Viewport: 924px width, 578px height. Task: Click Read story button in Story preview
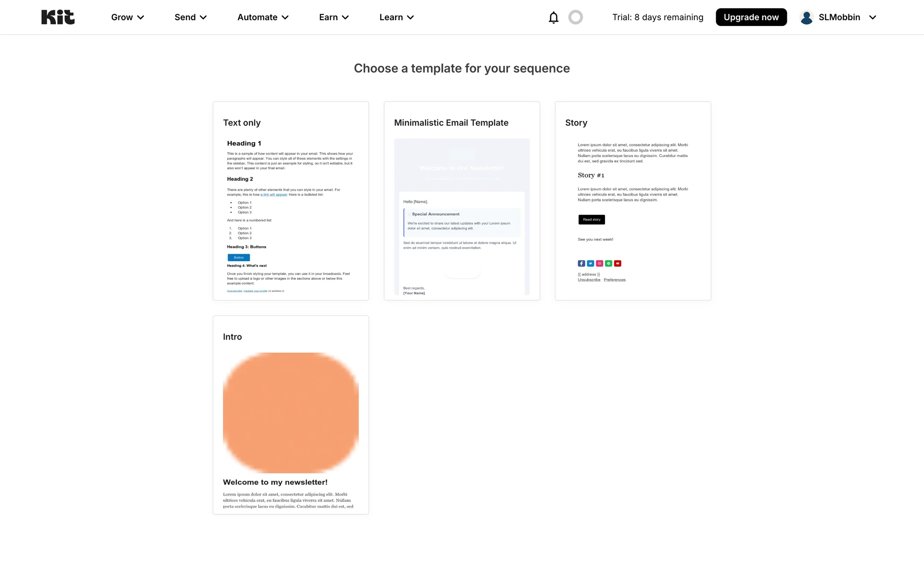click(591, 220)
